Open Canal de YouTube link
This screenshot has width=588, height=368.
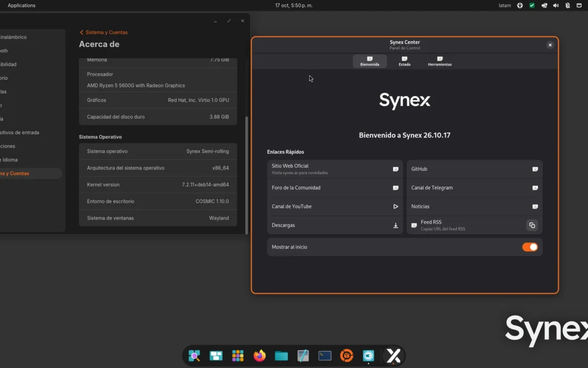335,207
